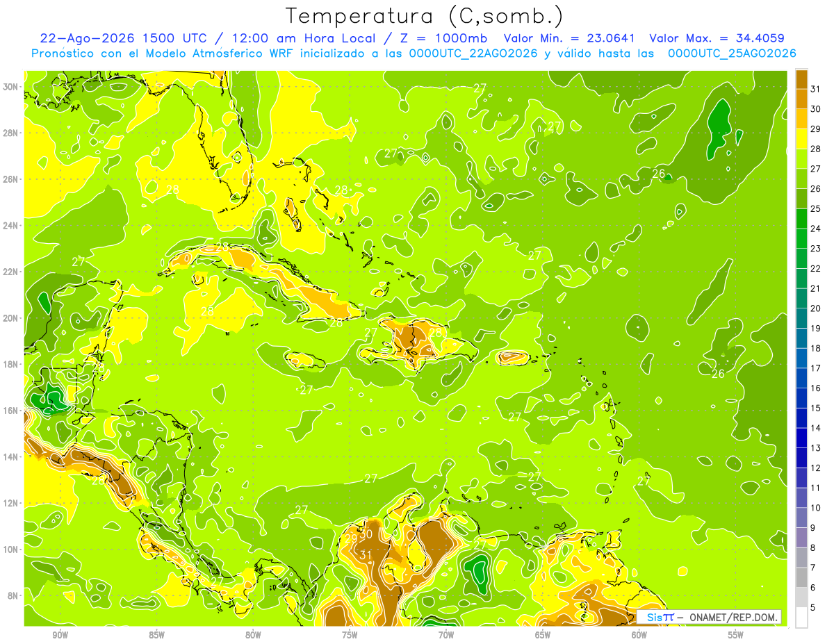Click the '26N' latitude axis label
The image size is (834, 644).
click(x=12, y=179)
